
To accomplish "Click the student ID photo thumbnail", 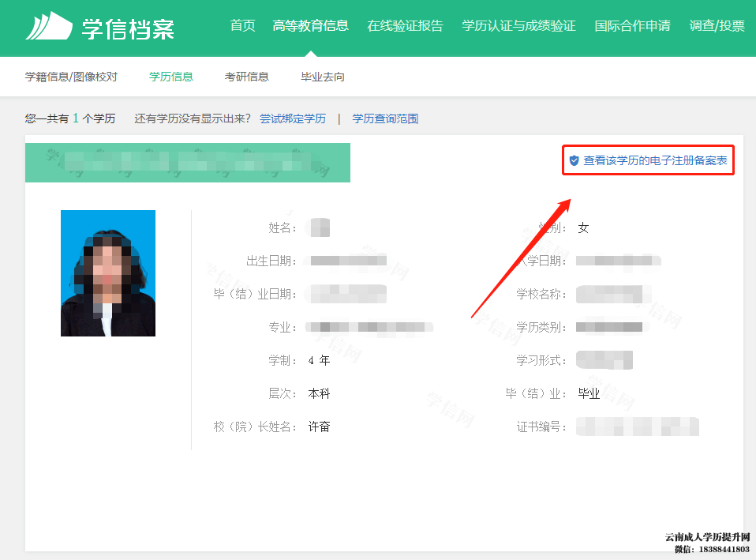I will click(x=107, y=272).
